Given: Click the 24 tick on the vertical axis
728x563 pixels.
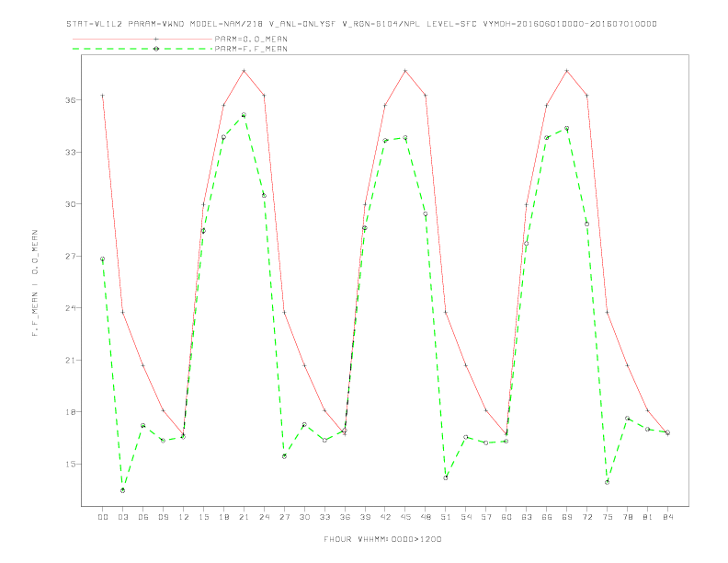Looking at the screenshot, I should point(71,308).
